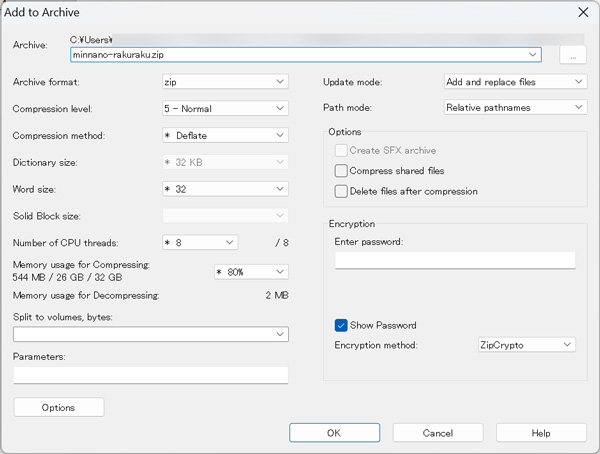This screenshot has width=600, height=454.
Task: Click the 'C:¥Users¥' path text
Action: [x=91, y=40]
